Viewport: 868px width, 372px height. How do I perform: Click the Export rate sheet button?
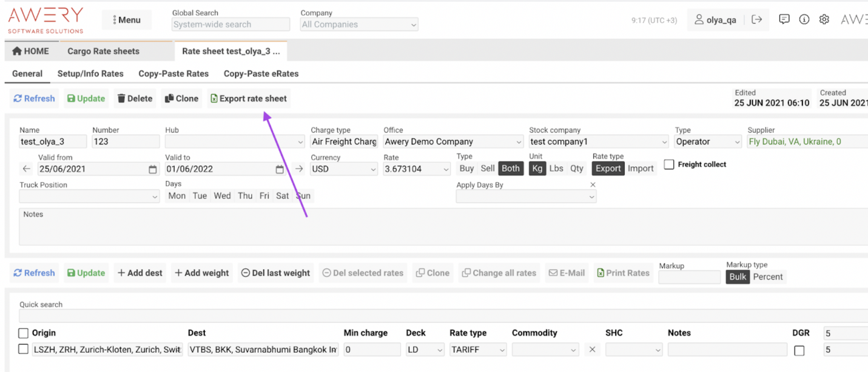point(249,98)
